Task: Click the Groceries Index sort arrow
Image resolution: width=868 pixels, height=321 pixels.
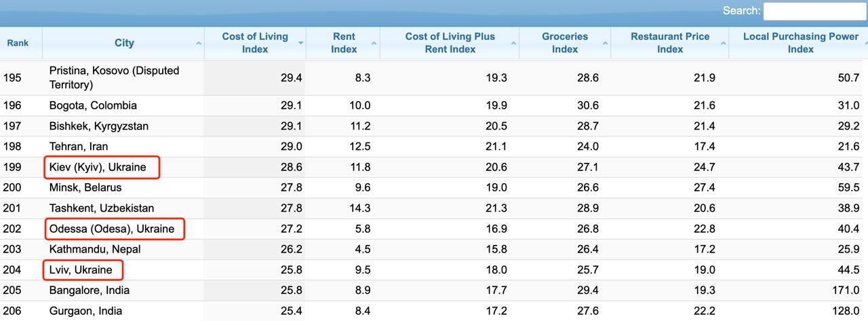Action: coord(605,43)
